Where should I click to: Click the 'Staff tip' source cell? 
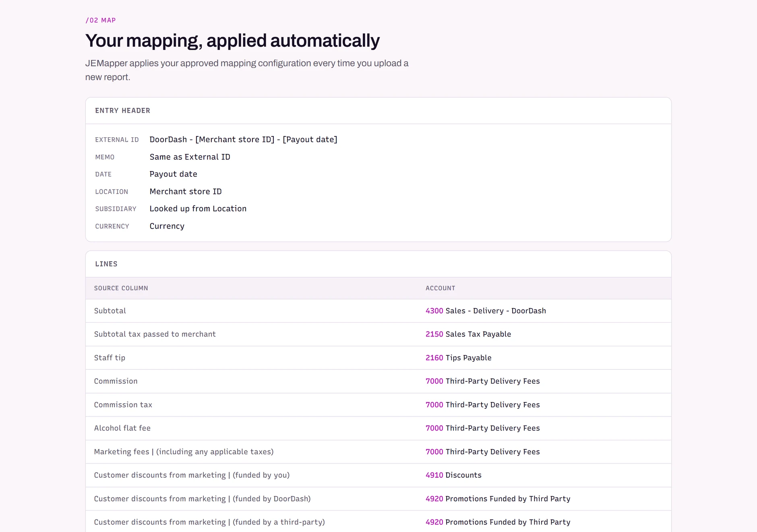[x=110, y=358]
